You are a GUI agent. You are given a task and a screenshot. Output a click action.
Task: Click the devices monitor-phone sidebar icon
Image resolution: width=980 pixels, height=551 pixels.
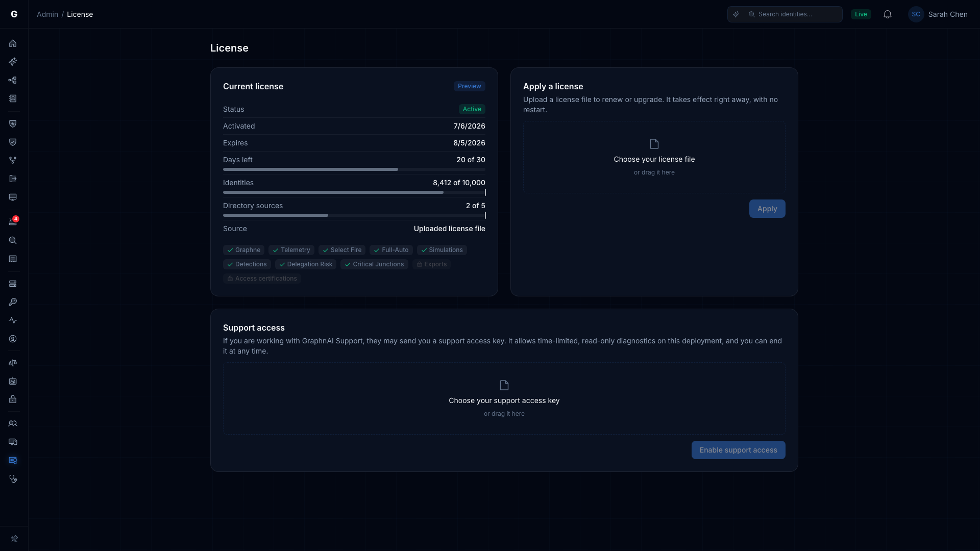click(x=13, y=442)
